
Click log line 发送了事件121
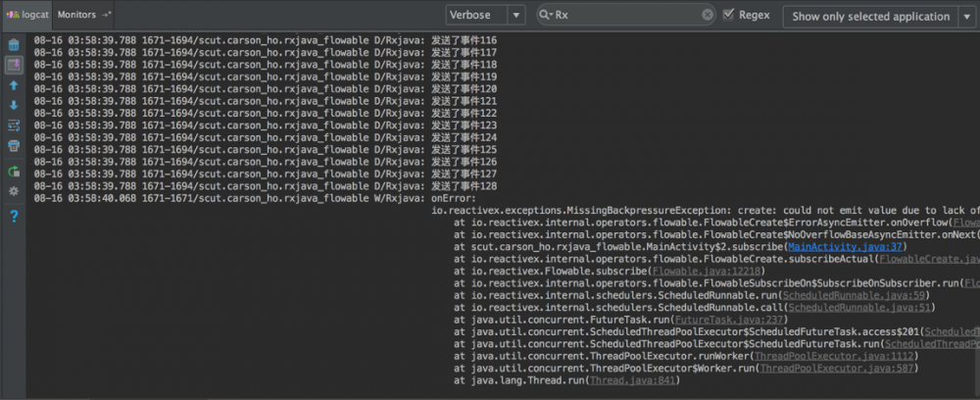coord(266,101)
